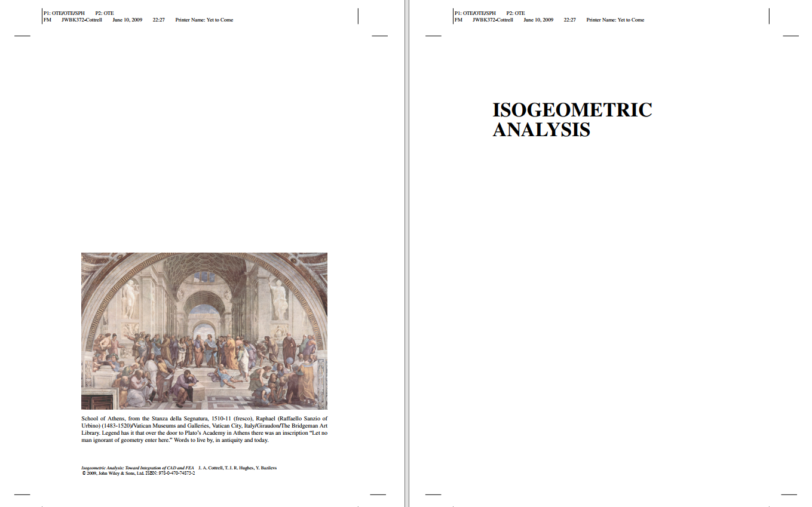The height and width of the screenshot is (507, 812).
Task: Click "FM" label on the title page header
Action: point(458,20)
